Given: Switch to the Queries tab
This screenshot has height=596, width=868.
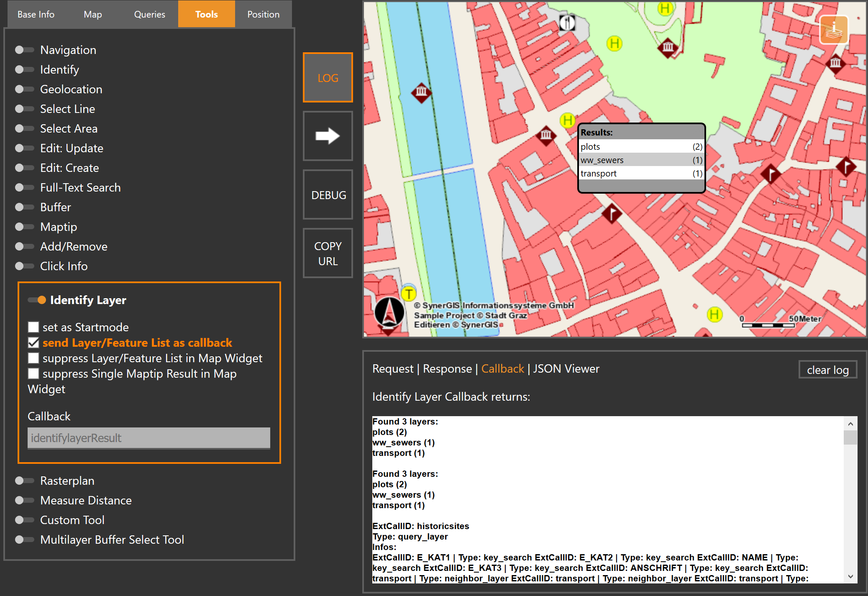Looking at the screenshot, I should coord(149,14).
